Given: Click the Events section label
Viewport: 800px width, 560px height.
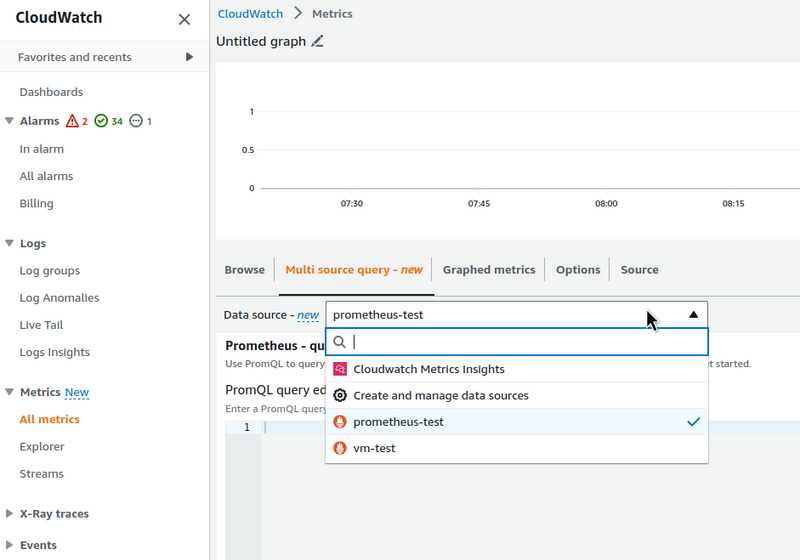Looking at the screenshot, I should [x=38, y=545].
